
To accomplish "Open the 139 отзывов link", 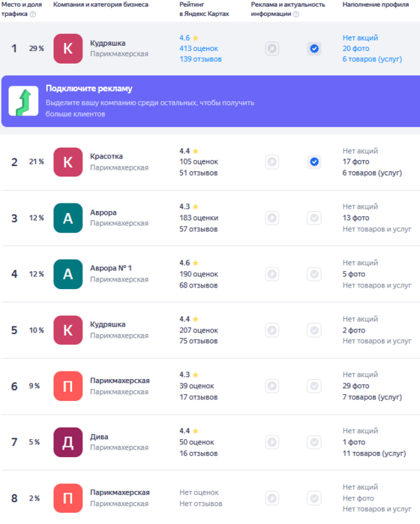I will [200, 59].
